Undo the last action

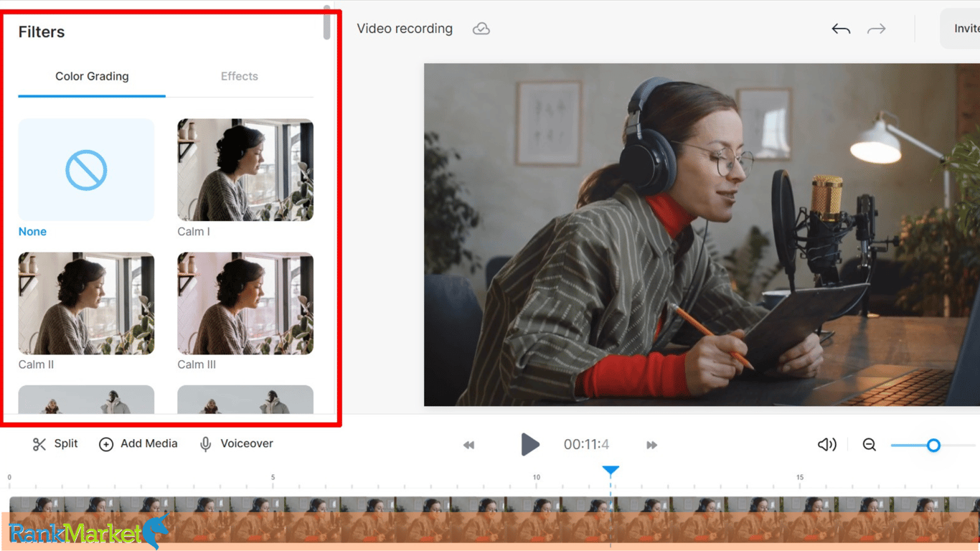(841, 29)
